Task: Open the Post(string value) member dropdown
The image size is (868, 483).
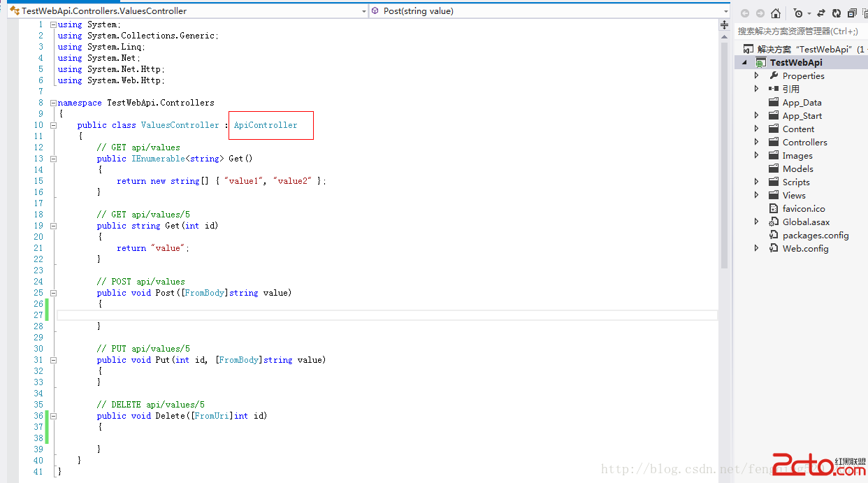Action: click(726, 11)
